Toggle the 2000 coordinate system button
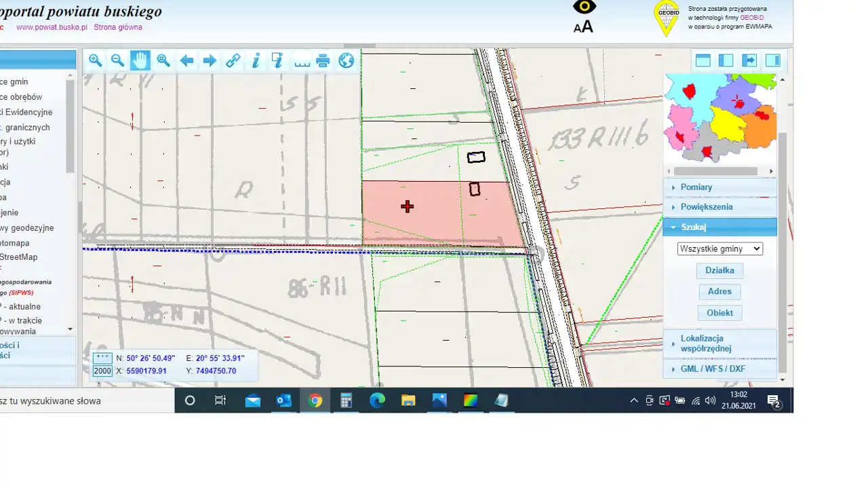This screenshot has width=868, height=488. pyautogui.click(x=102, y=371)
